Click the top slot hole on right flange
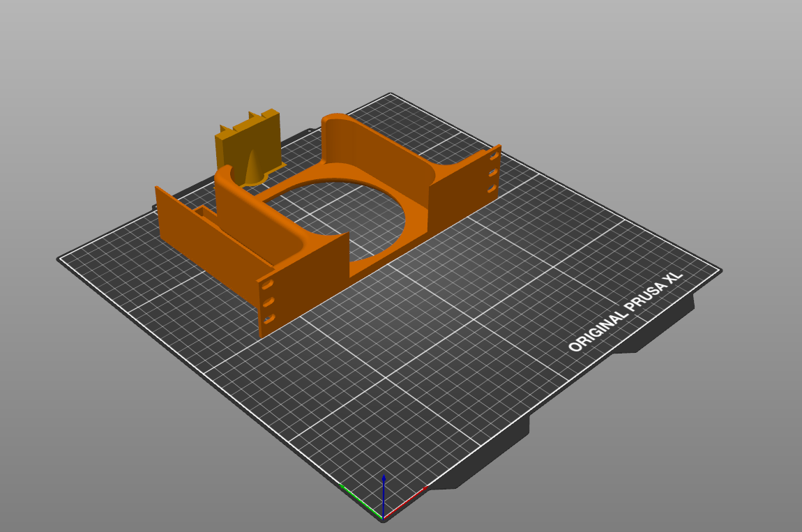 tap(494, 155)
